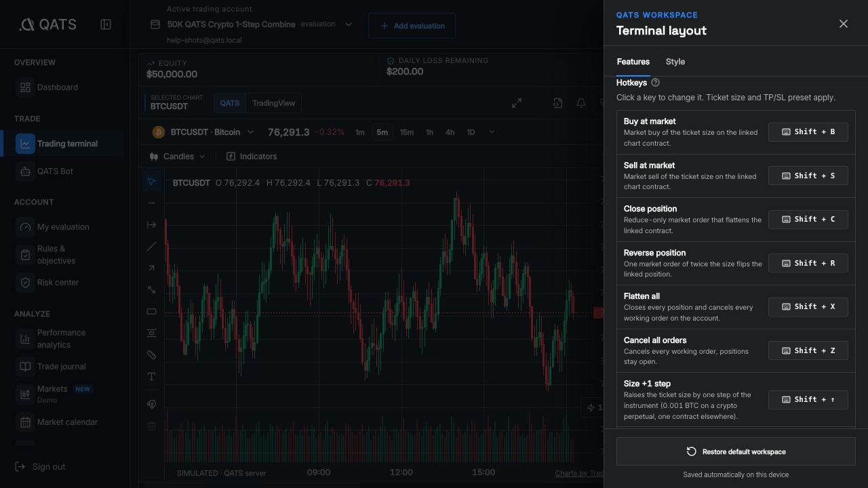Open the Candles chart type dropdown
The image size is (868, 488).
tap(177, 157)
